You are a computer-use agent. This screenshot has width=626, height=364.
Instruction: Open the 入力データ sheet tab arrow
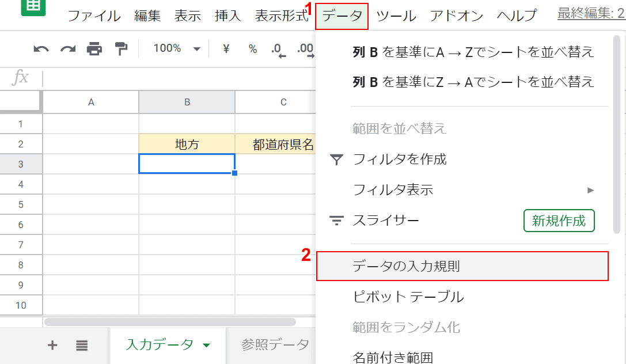coord(206,345)
